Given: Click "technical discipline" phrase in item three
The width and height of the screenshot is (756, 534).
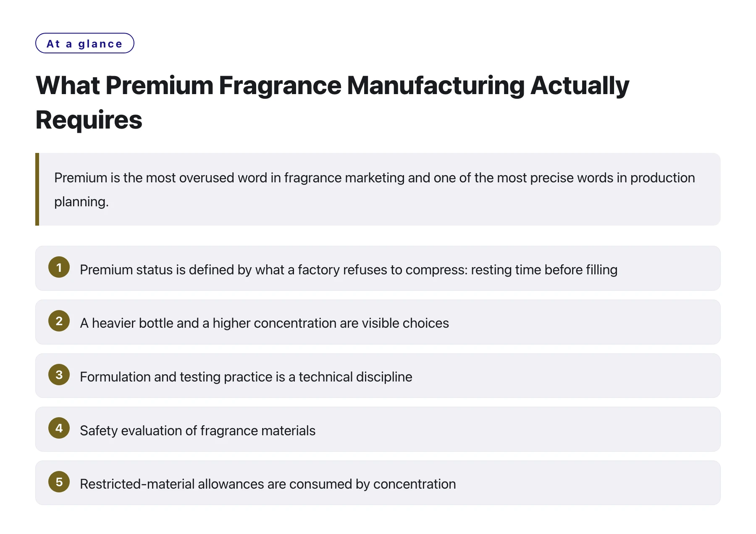Looking at the screenshot, I should pyautogui.click(x=356, y=377).
